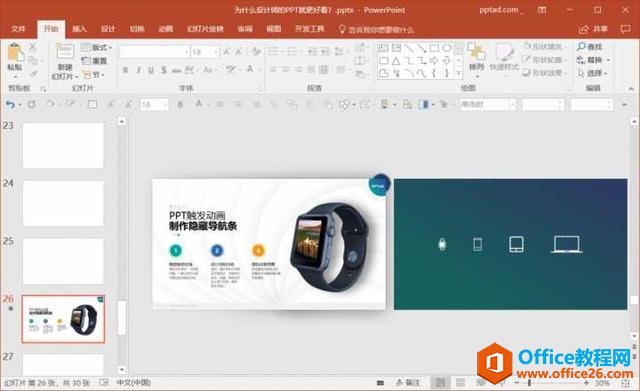This screenshot has width=640, height=391.
Task: Open the Font Color (A) swatch
Action: [250, 70]
